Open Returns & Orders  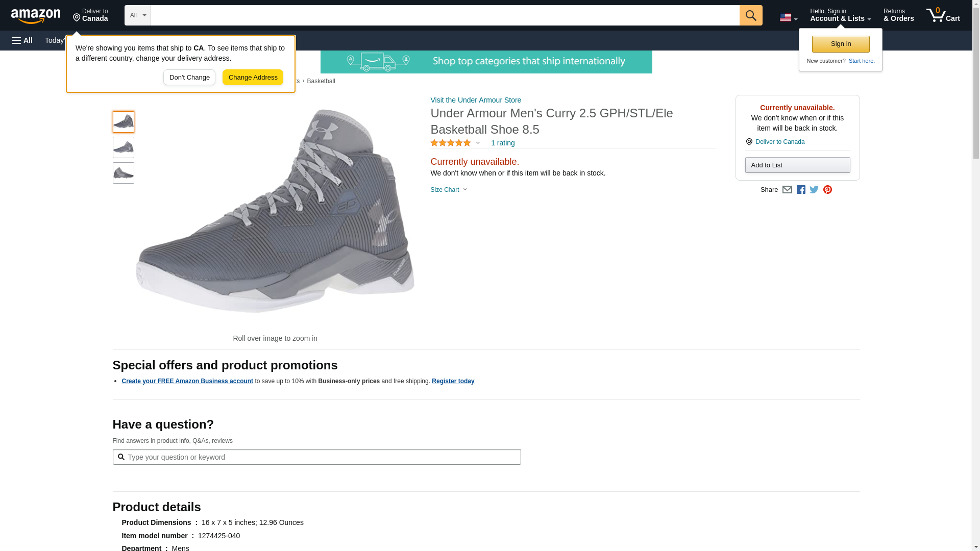[898, 15]
